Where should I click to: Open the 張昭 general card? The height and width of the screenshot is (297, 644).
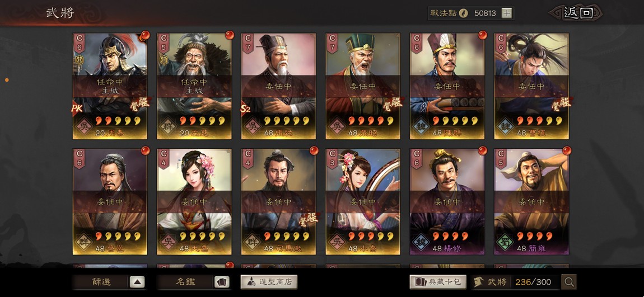[363, 86]
